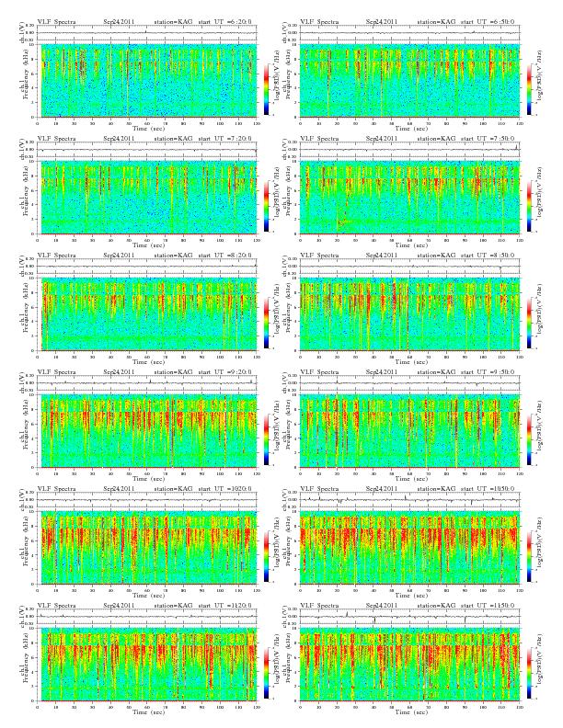This screenshot has width=563, height=728.
Task: Open the spectrogram starting at UT 10:20:0
Action: pyautogui.click(x=149, y=548)
